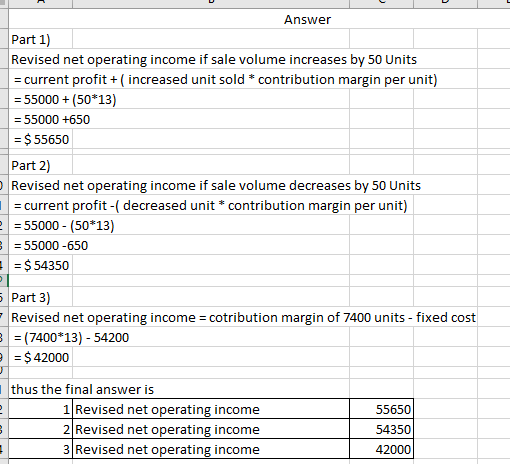Select row 'Revised net operating income = cotribution margin of 7400 units - fixed cost'

[x=243, y=317]
